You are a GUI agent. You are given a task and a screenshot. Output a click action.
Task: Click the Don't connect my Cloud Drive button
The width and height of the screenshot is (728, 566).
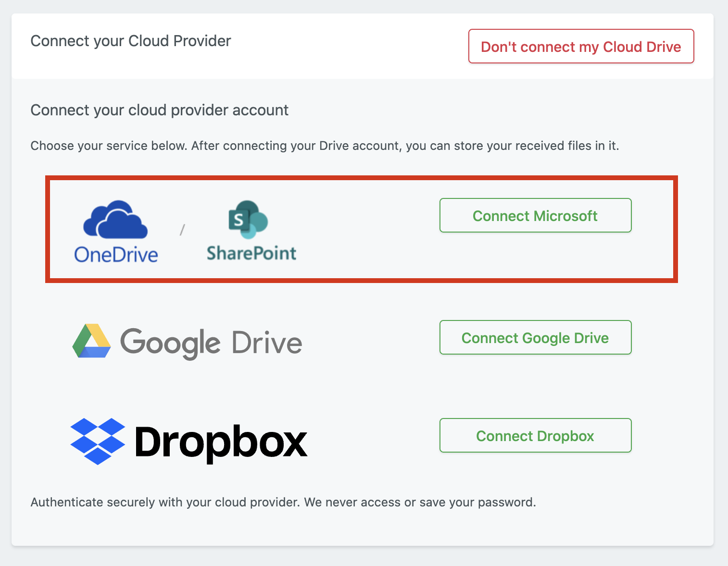(x=581, y=46)
